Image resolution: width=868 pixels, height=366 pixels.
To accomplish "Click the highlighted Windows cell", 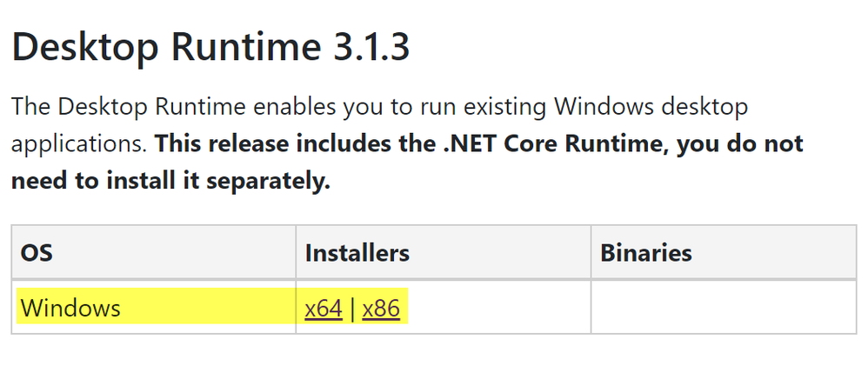I will [154, 307].
